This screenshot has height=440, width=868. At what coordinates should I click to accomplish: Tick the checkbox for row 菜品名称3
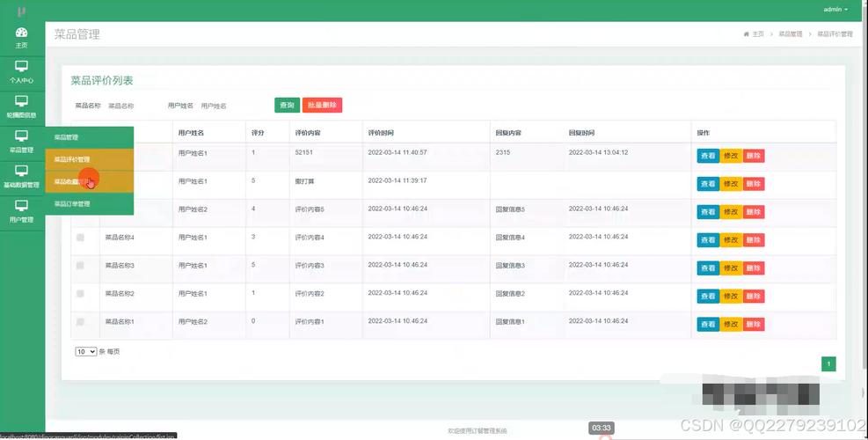pyautogui.click(x=80, y=266)
